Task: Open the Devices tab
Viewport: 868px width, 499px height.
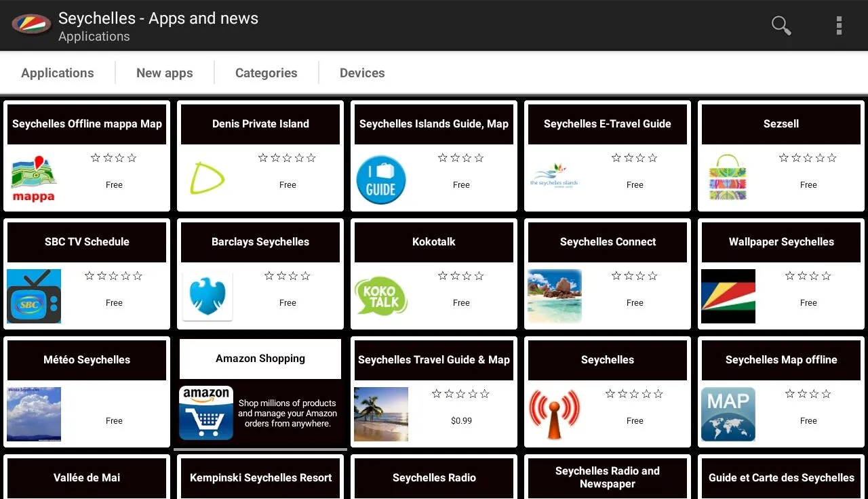Action: [362, 73]
